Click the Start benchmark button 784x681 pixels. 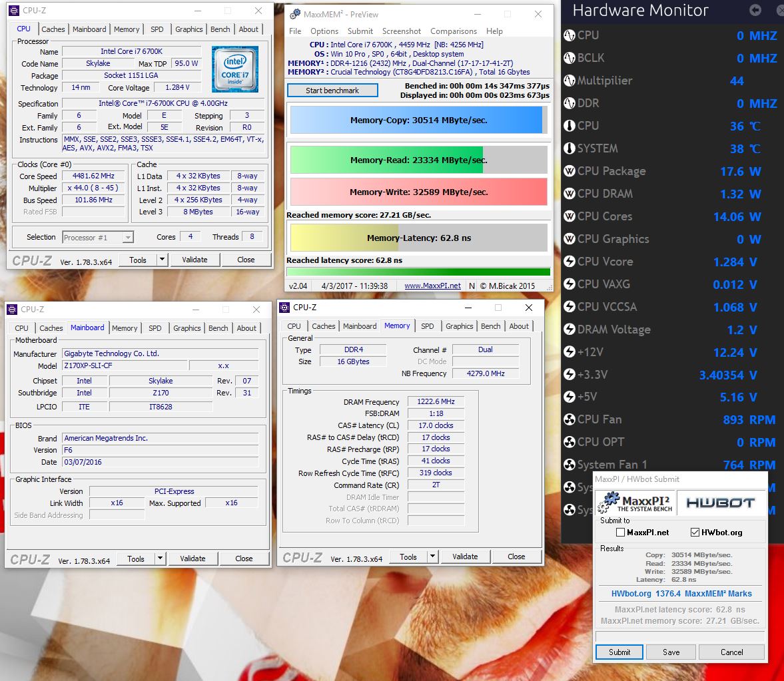(x=332, y=91)
